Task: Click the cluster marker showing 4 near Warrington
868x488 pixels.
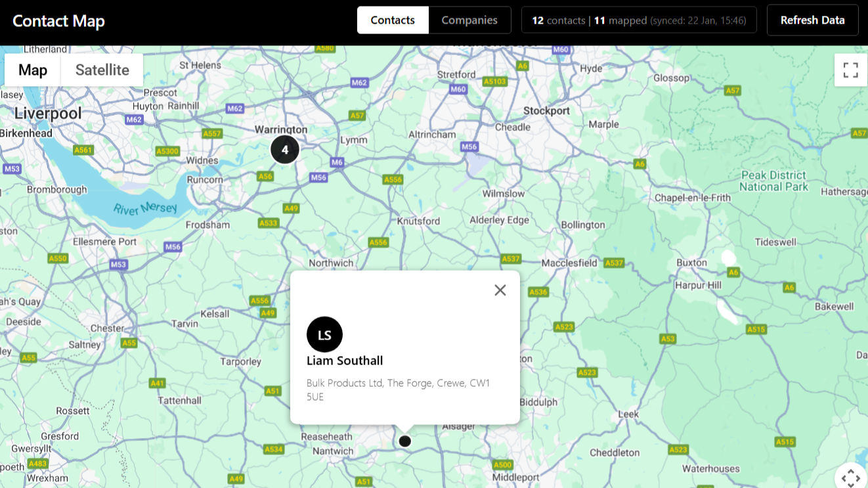Action: coord(285,150)
